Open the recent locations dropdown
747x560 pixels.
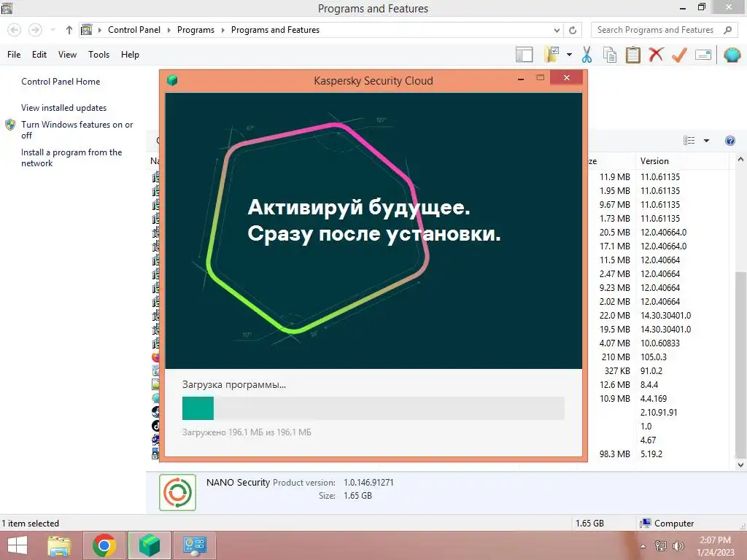pyautogui.click(x=53, y=30)
